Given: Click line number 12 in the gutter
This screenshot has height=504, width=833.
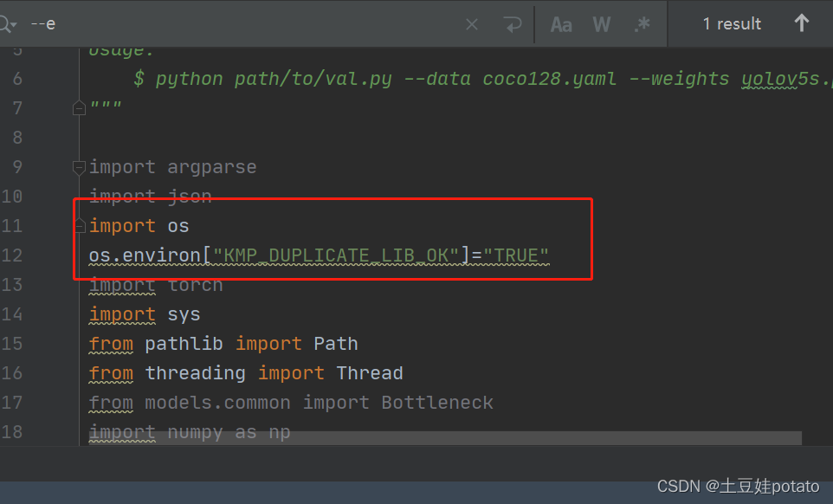Looking at the screenshot, I should pos(12,255).
